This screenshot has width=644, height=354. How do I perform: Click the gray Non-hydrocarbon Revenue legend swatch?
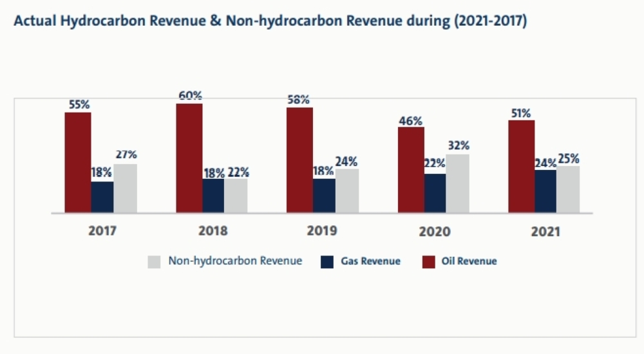tap(154, 262)
